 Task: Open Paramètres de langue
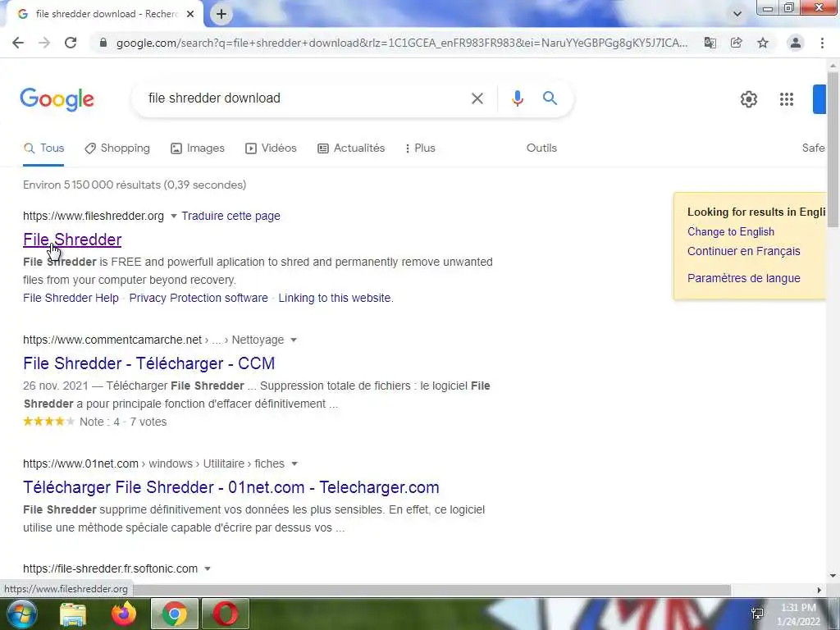743,279
